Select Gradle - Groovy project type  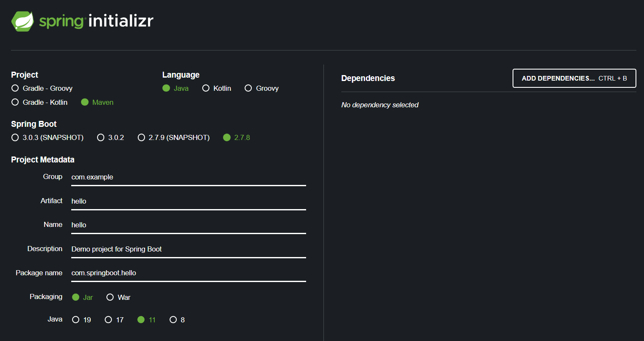coord(42,88)
